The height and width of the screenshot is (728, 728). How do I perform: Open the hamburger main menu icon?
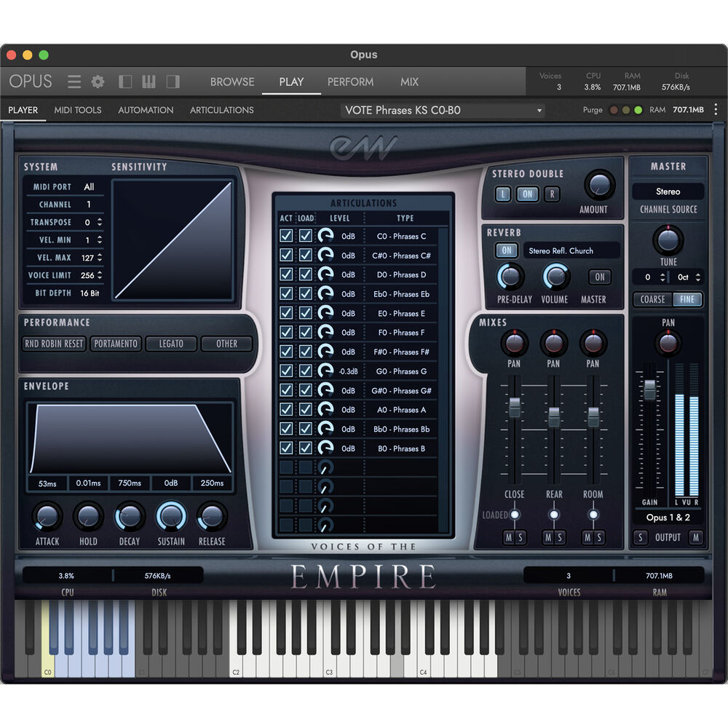[x=74, y=82]
